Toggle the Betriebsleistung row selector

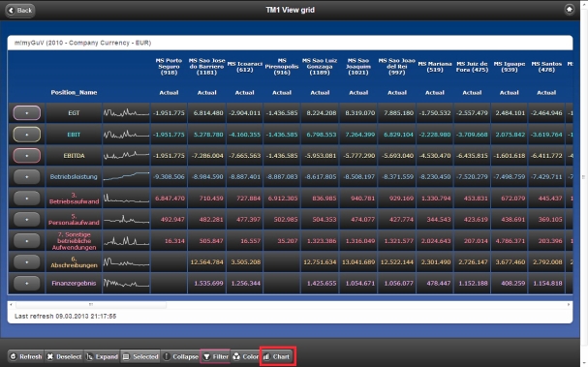(26, 176)
